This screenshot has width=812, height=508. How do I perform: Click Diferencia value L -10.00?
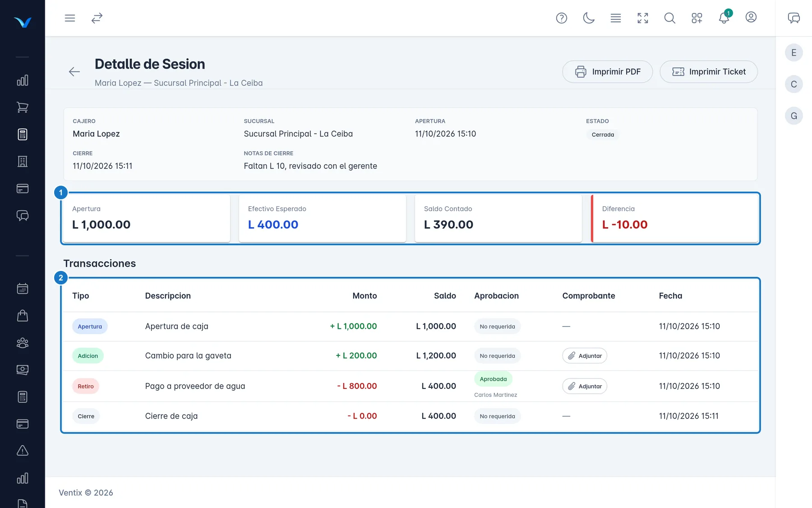(x=625, y=224)
